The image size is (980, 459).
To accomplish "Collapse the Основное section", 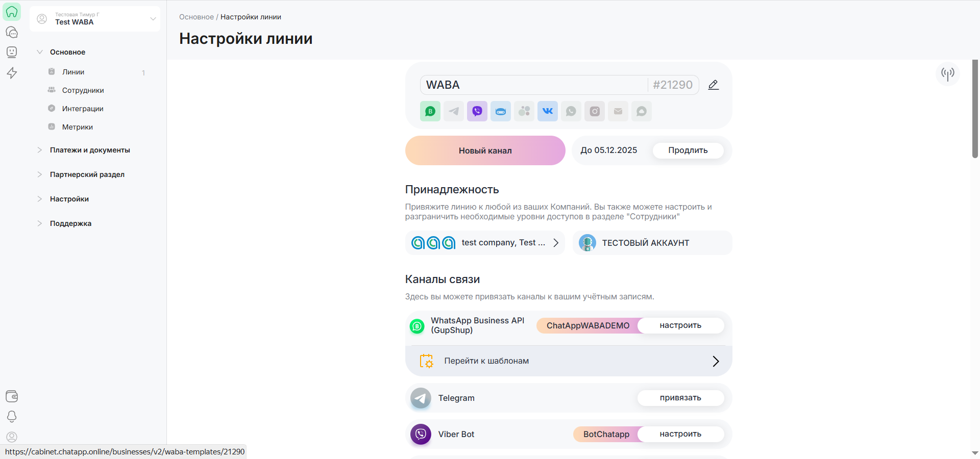I will click(x=40, y=52).
